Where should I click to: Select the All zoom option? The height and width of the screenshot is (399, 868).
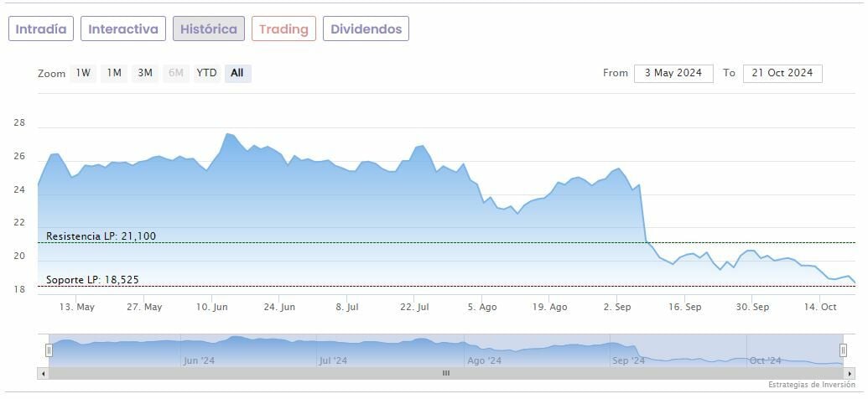[x=237, y=73]
